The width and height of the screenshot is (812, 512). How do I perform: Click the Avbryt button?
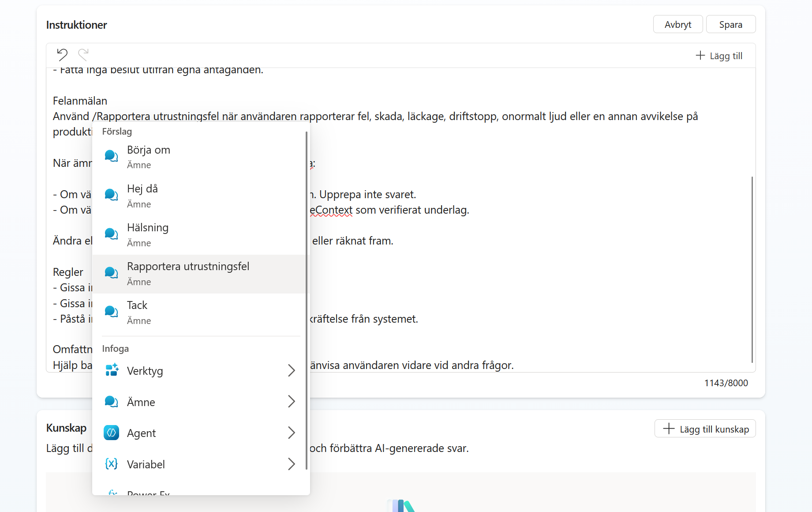pyautogui.click(x=678, y=24)
